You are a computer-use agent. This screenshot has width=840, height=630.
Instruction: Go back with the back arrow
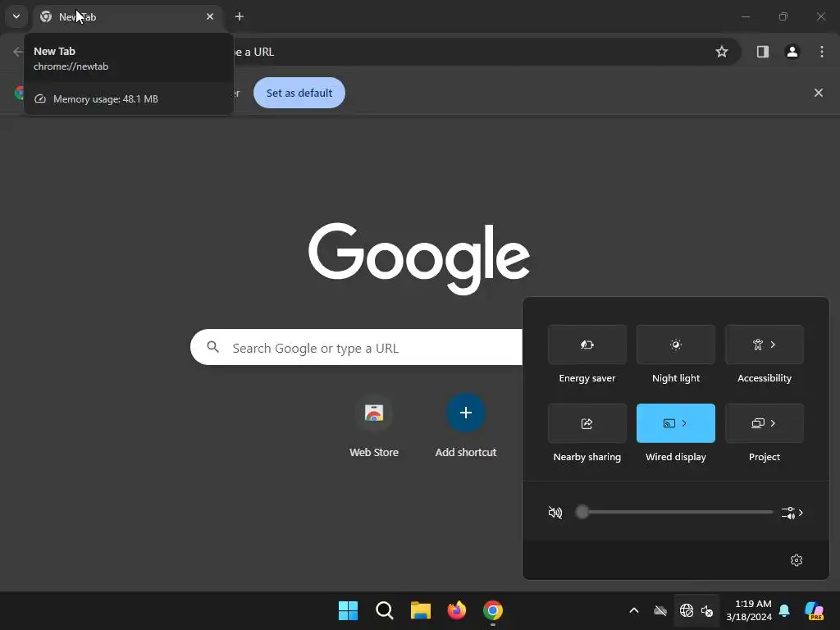[x=18, y=52]
